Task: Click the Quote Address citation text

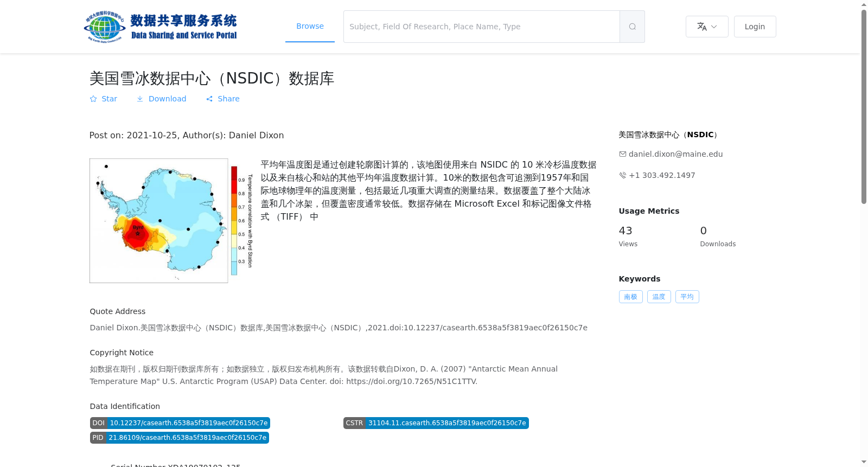Action: pos(339,328)
